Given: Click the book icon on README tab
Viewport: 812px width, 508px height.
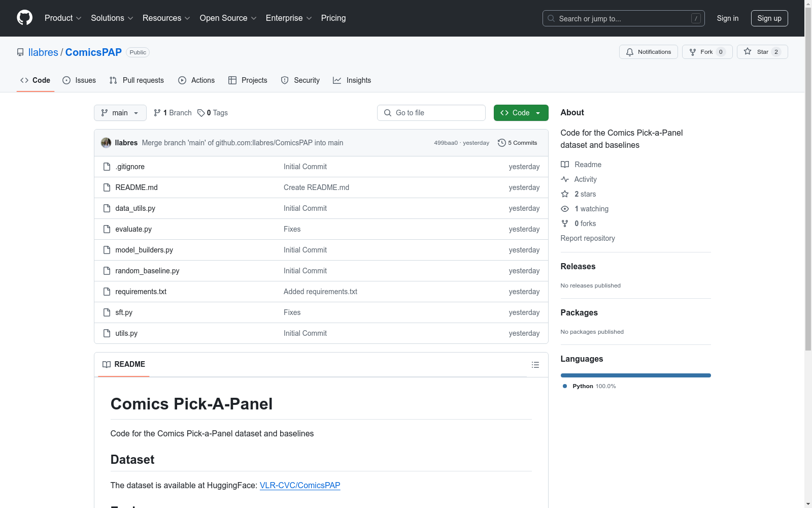Looking at the screenshot, I should pos(107,364).
